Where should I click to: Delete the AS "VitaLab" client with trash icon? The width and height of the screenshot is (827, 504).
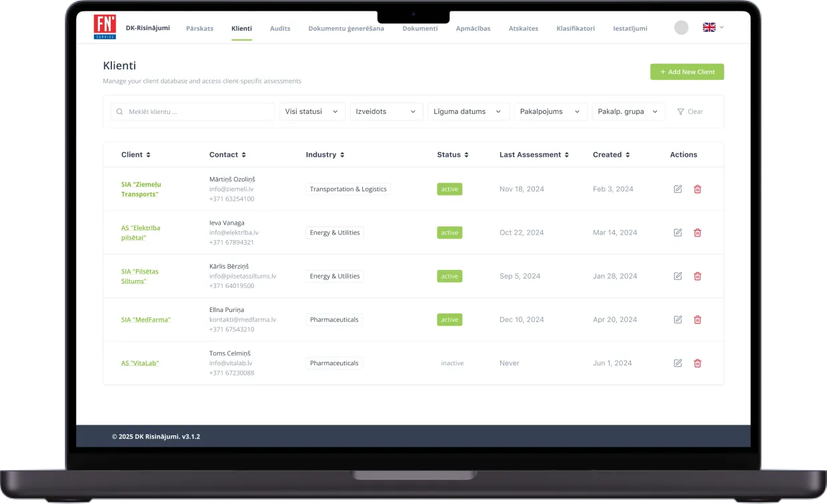[x=698, y=363]
